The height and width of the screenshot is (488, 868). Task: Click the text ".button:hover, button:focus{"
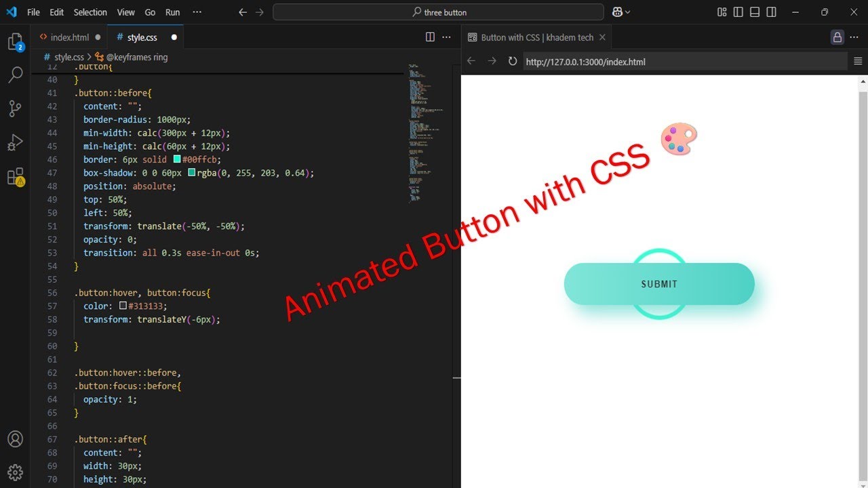point(142,293)
